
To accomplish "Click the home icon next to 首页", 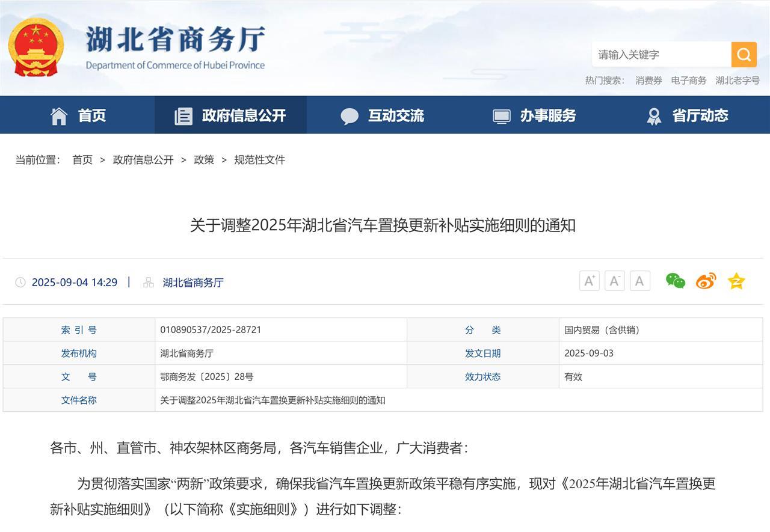I will pyautogui.click(x=58, y=115).
